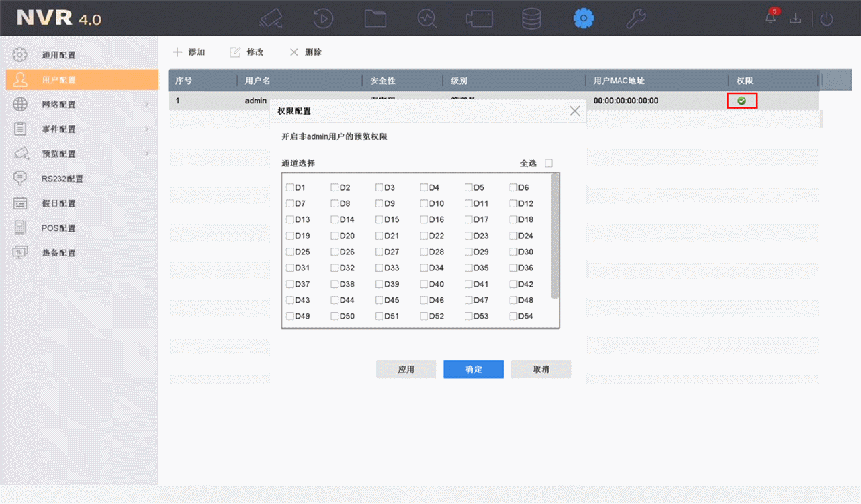Open the Channel Management camera icon
Screen dimensions: 861x504
[479, 18]
